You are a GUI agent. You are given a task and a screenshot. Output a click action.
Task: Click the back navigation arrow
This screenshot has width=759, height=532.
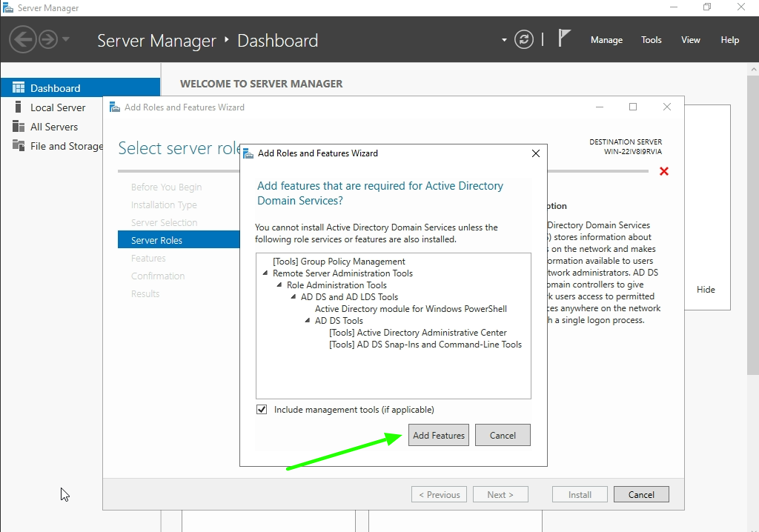pos(22,39)
